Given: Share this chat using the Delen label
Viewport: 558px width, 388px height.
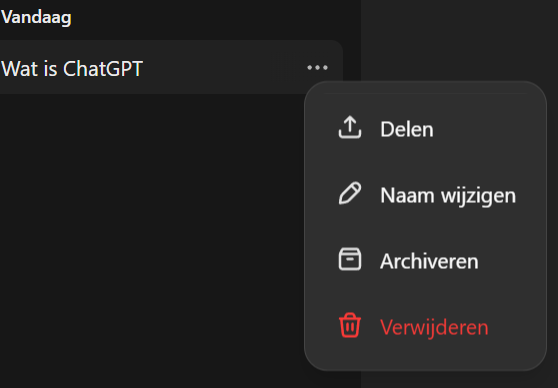Looking at the screenshot, I should tap(407, 129).
